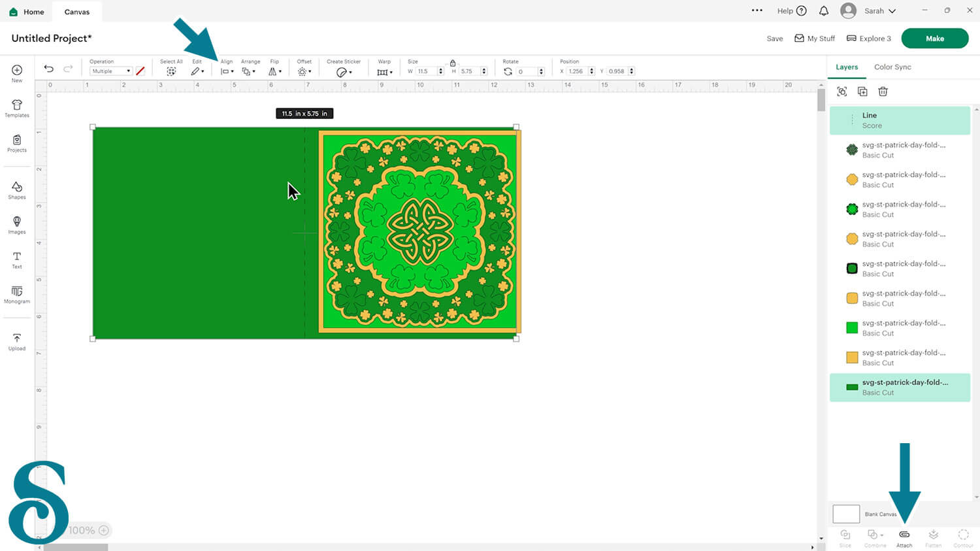Adjust the Rotate stepper arrows
980x551 pixels.
coord(542,71)
